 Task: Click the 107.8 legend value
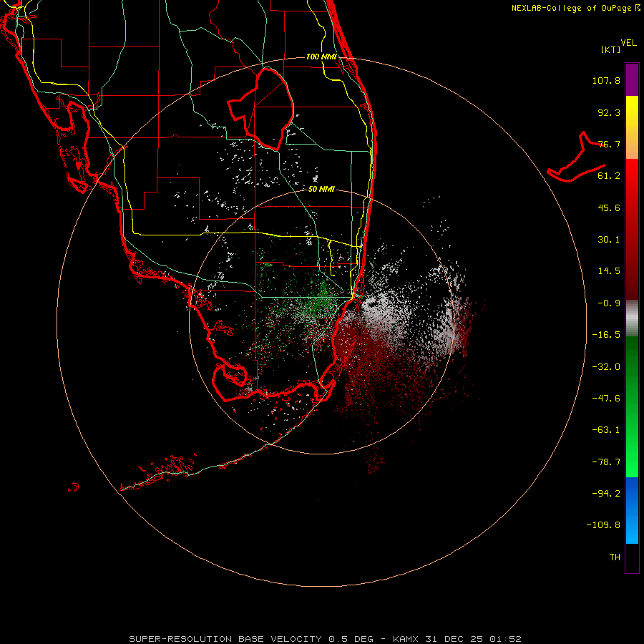[x=606, y=80]
